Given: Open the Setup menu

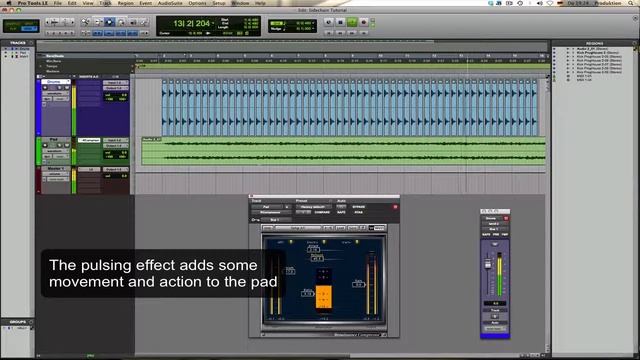Looking at the screenshot, I should point(218,3).
